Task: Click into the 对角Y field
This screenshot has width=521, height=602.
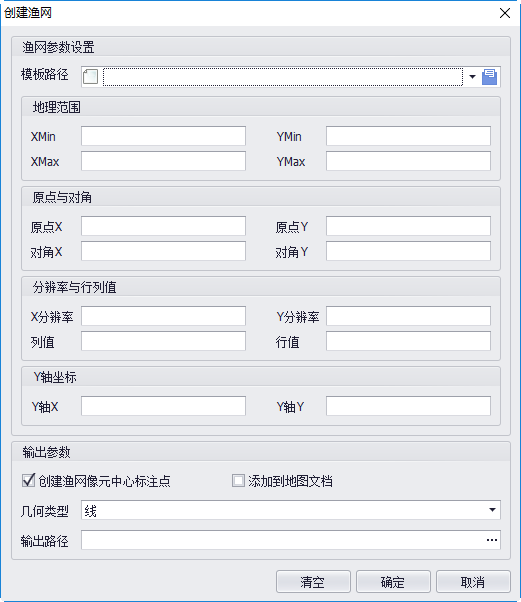Action: point(408,251)
